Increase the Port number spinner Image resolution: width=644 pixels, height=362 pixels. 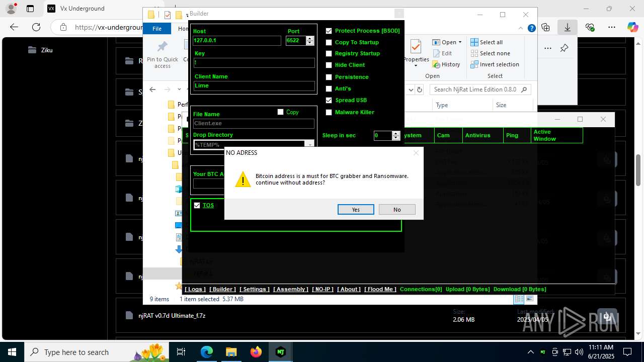point(310,39)
